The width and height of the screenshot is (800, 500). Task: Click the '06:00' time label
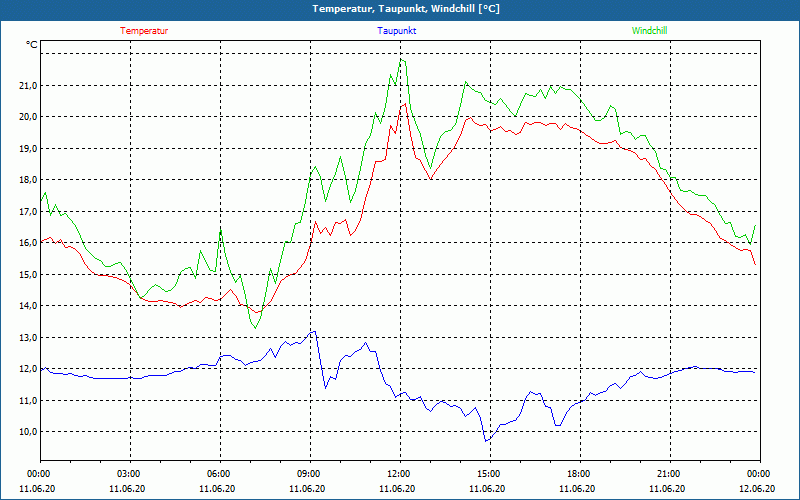click(x=220, y=474)
